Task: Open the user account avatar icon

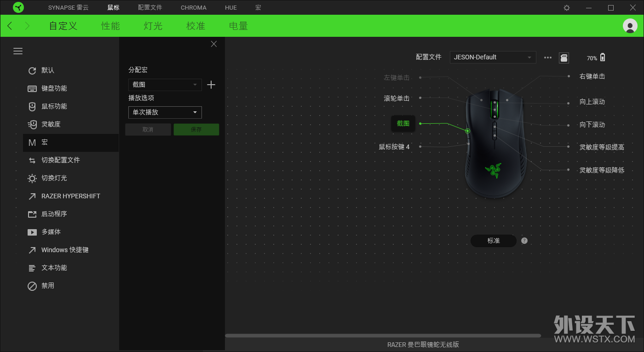Action: [x=630, y=26]
